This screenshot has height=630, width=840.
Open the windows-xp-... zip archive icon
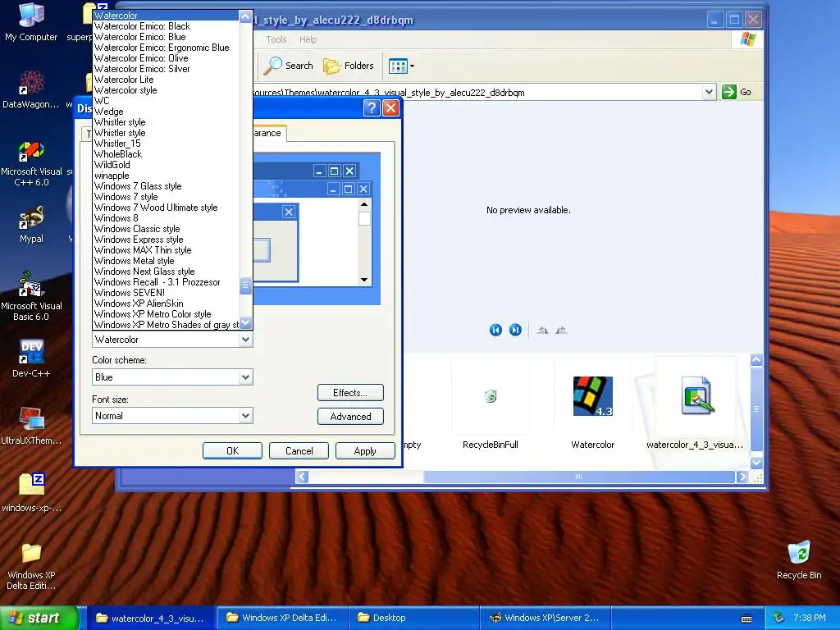[31, 493]
